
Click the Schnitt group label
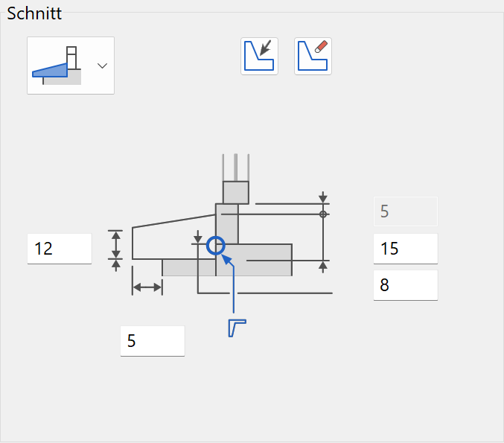point(34,13)
